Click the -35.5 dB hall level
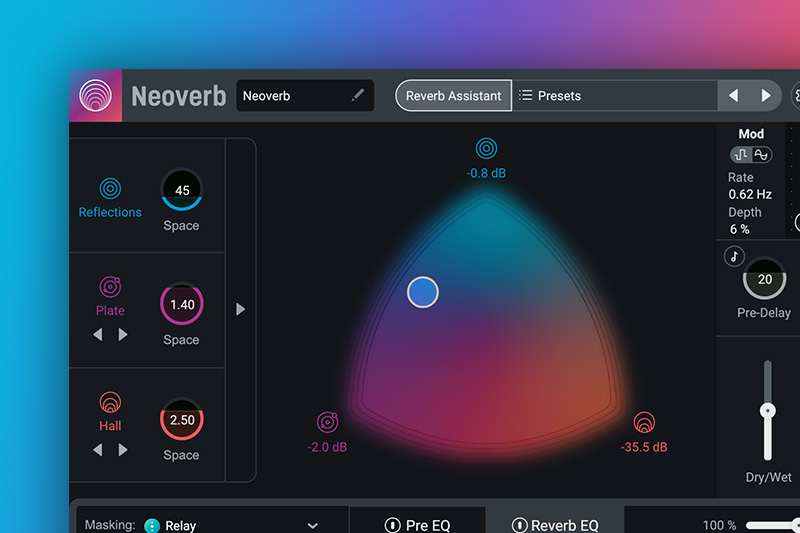This screenshot has height=533, width=800. 644,447
